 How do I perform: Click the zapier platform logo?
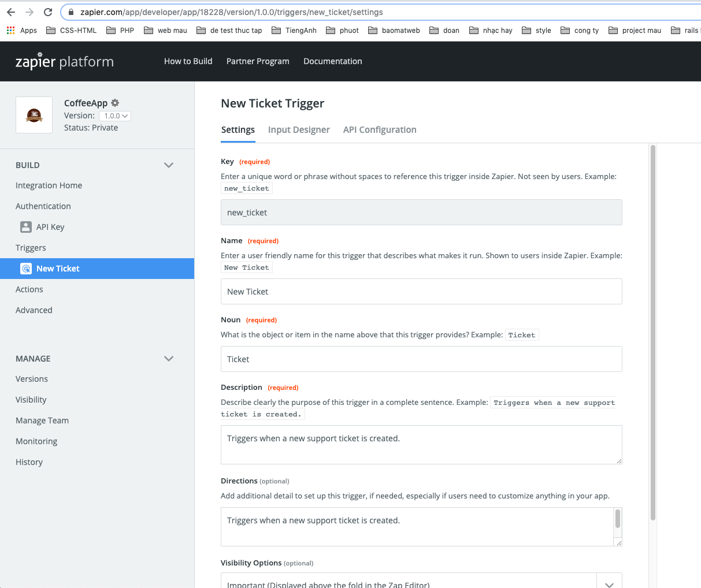pos(65,61)
